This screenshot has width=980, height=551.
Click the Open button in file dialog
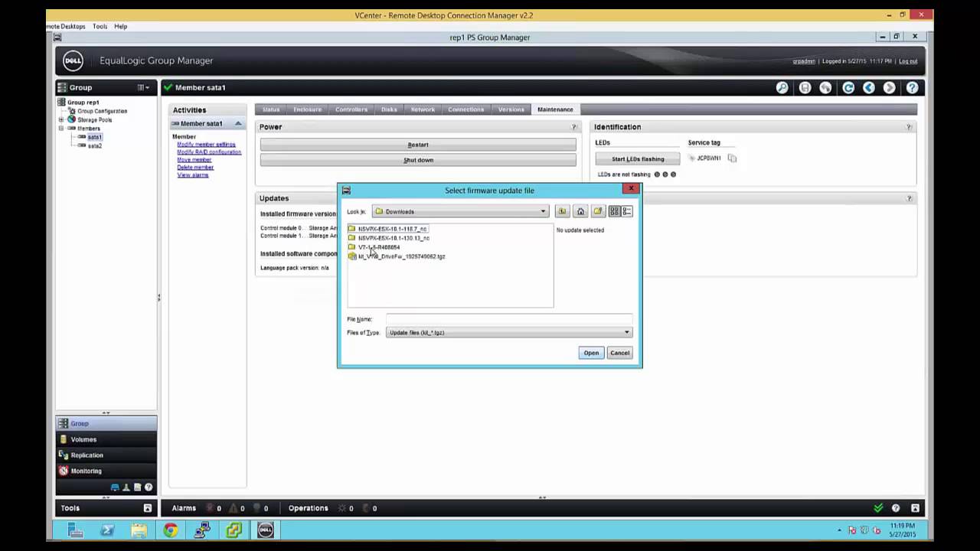point(591,353)
